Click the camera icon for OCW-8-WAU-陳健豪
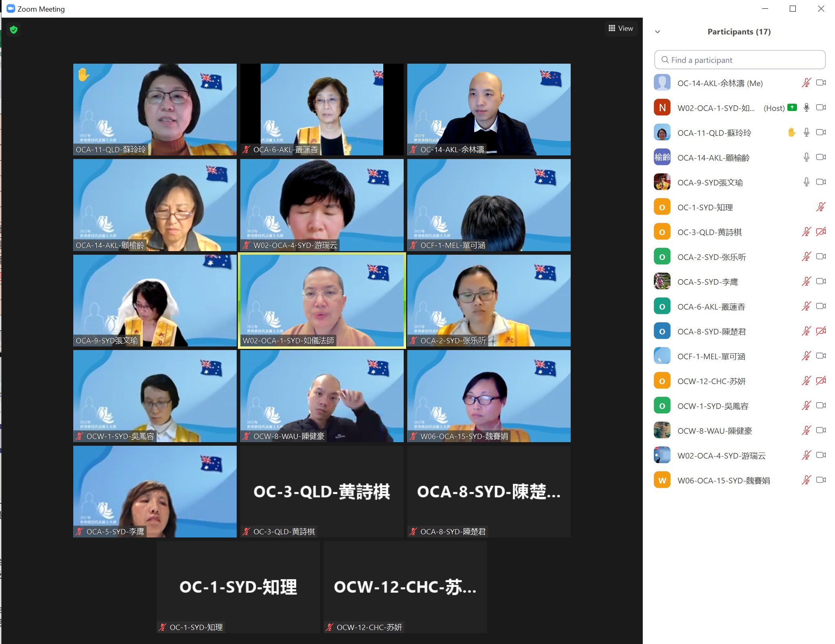The image size is (835, 644). coord(821,431)
